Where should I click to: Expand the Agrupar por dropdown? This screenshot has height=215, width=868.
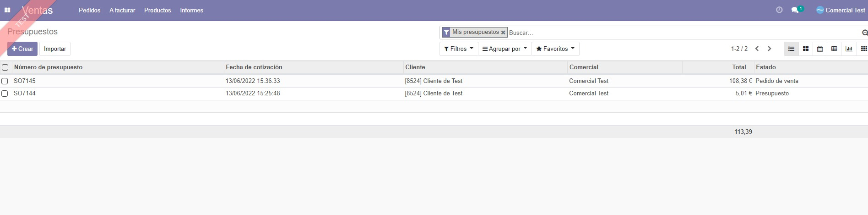coord(505,49)
